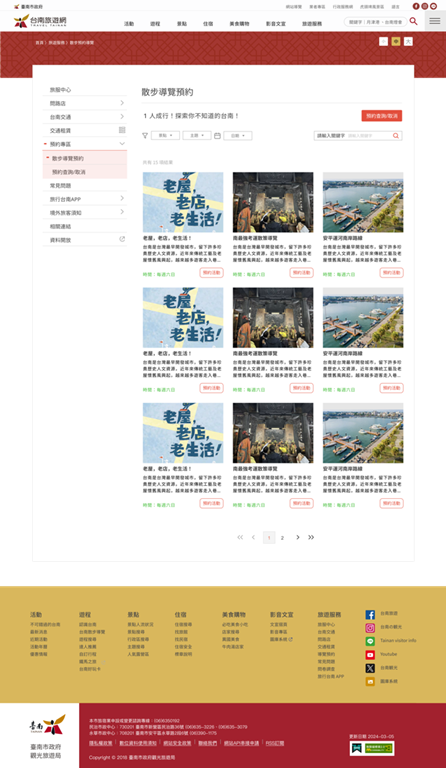Go to page 2 in pagination

[x=282, y=538]
